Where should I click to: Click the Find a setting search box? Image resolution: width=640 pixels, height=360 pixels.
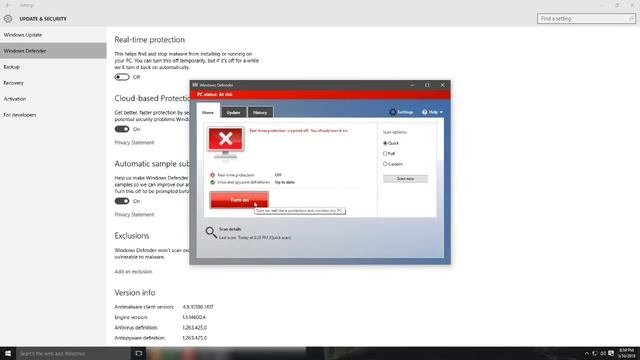tap(586, 18)
